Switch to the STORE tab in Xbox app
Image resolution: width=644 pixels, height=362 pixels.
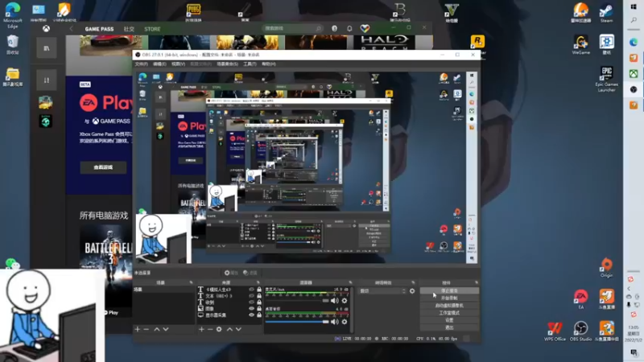tap(152, 29)
